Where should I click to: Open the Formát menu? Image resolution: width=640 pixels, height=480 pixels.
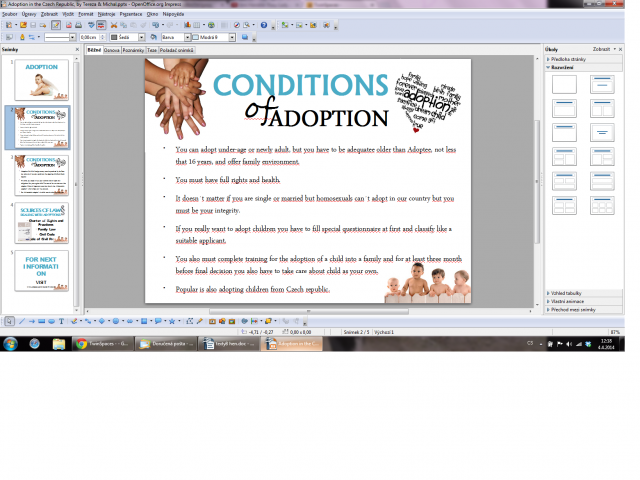tap(86, 14)
